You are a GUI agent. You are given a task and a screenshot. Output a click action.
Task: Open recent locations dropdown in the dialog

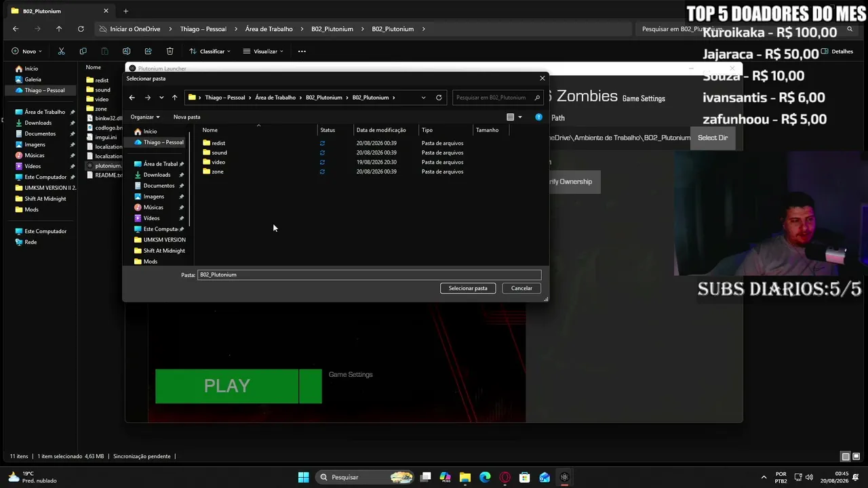[x=161, y=98]
